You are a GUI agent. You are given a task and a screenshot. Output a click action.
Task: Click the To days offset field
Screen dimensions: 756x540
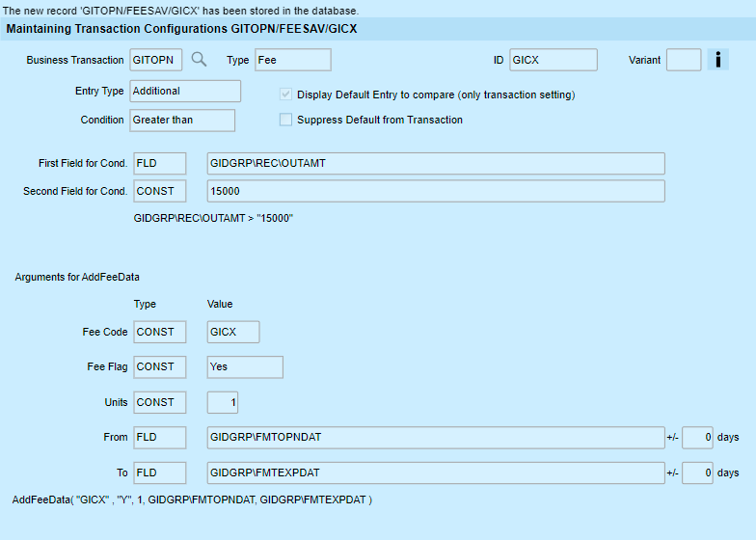[697, 472]
